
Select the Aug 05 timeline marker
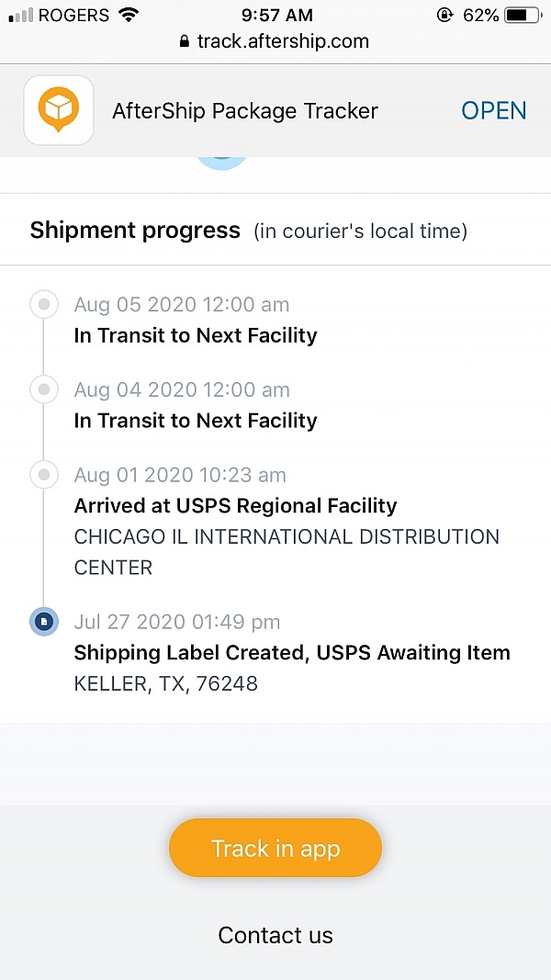click(x=43, y=304)
